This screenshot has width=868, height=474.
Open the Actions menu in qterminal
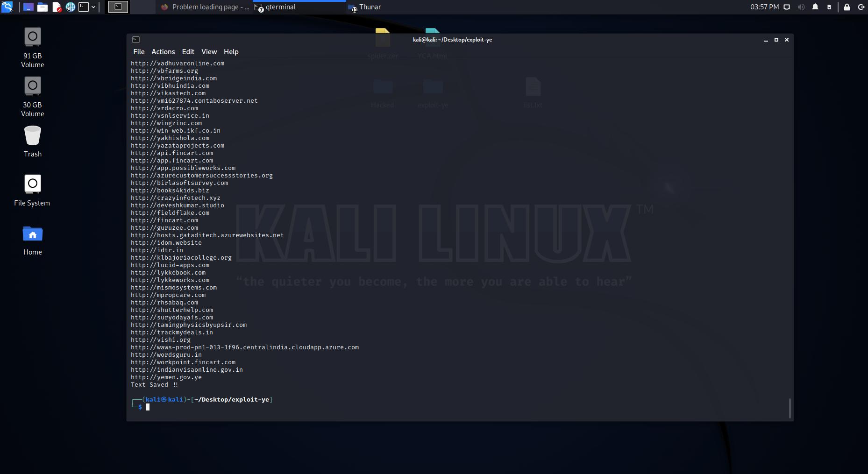163,52
